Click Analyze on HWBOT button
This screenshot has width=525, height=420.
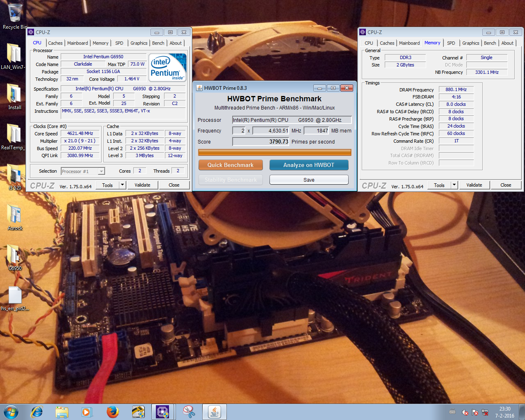(x=309, y=165)
